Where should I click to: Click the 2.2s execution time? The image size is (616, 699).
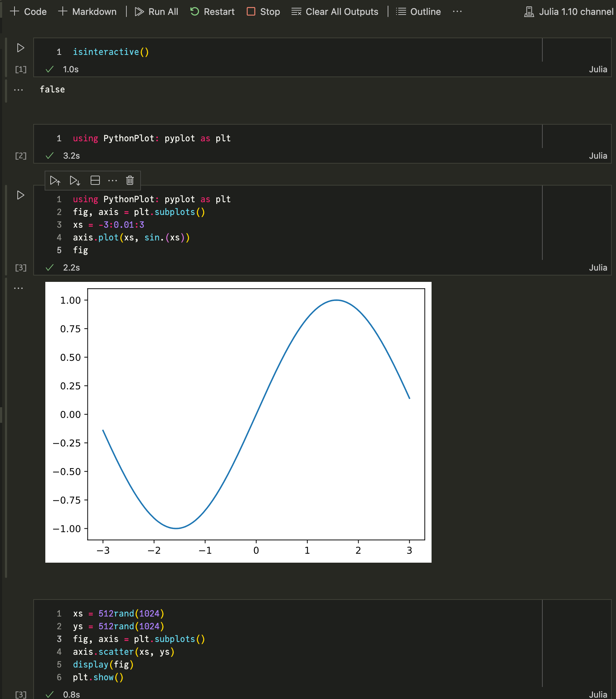pos(72,268)
